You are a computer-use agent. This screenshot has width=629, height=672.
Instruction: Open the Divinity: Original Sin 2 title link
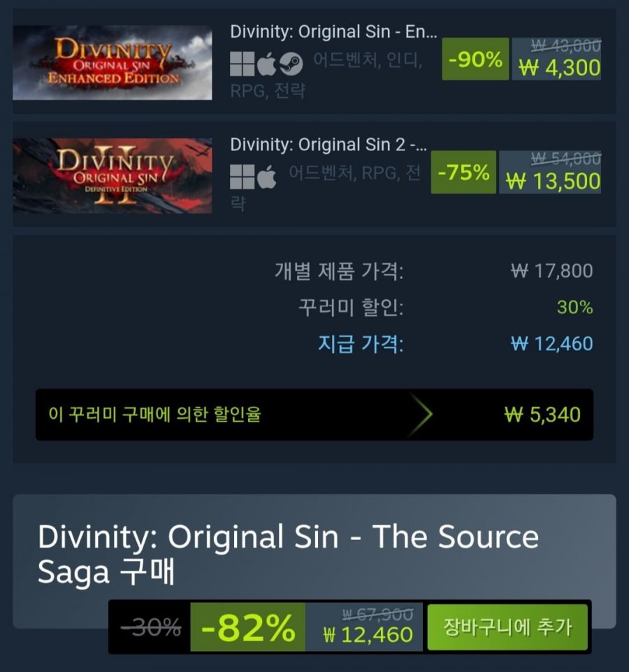pos(328,145)
